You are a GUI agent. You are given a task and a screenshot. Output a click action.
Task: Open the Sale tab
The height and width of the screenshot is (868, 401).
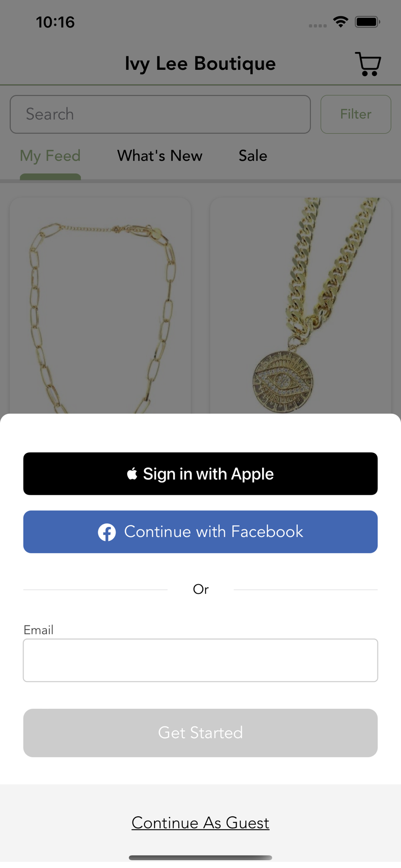pyautogui.click(x=253, y=156)
